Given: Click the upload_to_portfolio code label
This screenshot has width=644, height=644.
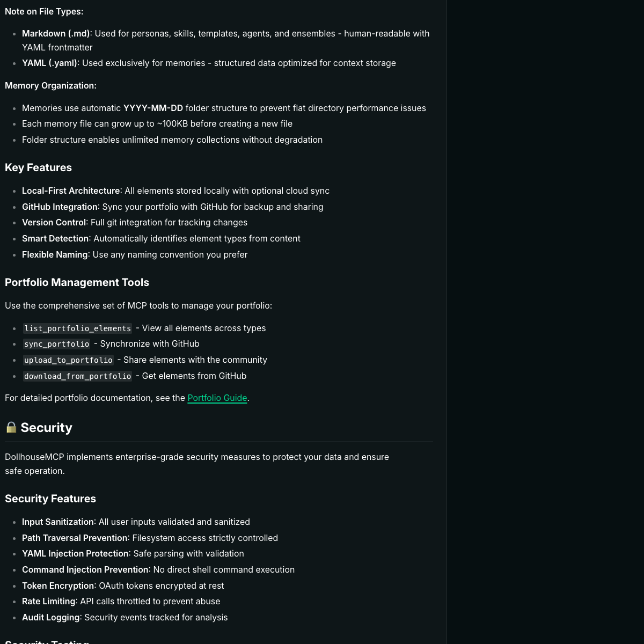Looking at the screenshot, I should tap(68, 360).
